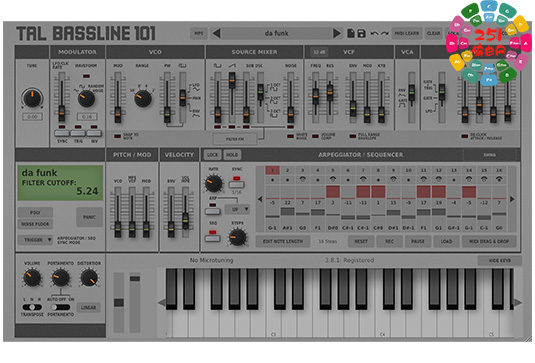
Task: Click the NOISE FLOOR button
Action: (x=35, y=224)
